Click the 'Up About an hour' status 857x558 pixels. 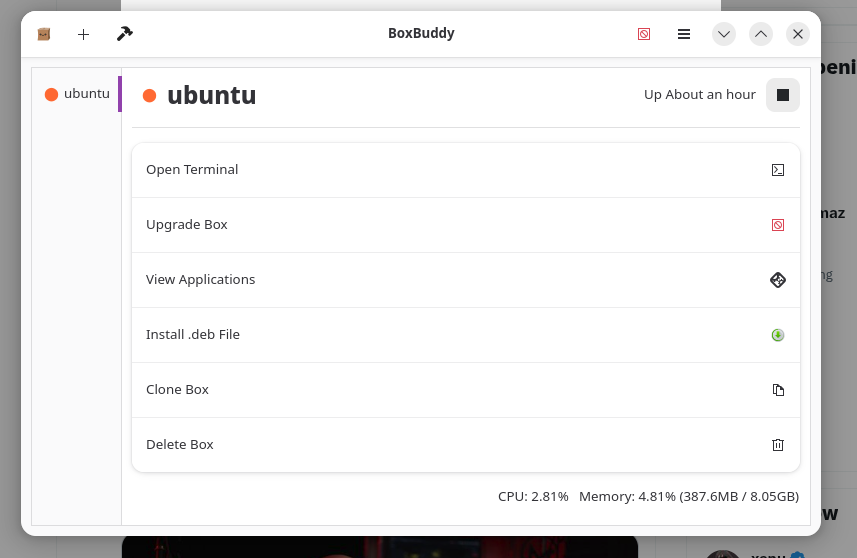(x=700, y=95)
